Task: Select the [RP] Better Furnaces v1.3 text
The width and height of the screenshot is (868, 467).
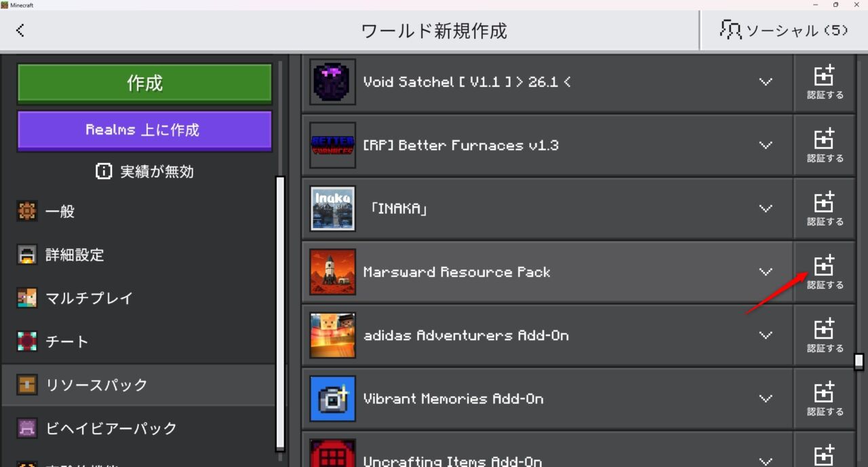Action: click(x=461, y=145)
